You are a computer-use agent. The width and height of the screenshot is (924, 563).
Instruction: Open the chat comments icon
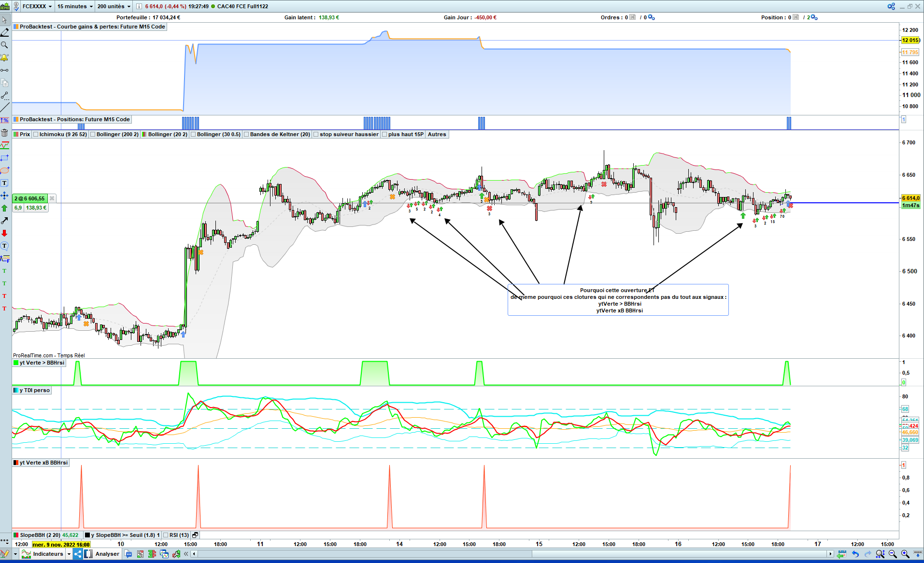pyautogui.click(x=128, y=554)
